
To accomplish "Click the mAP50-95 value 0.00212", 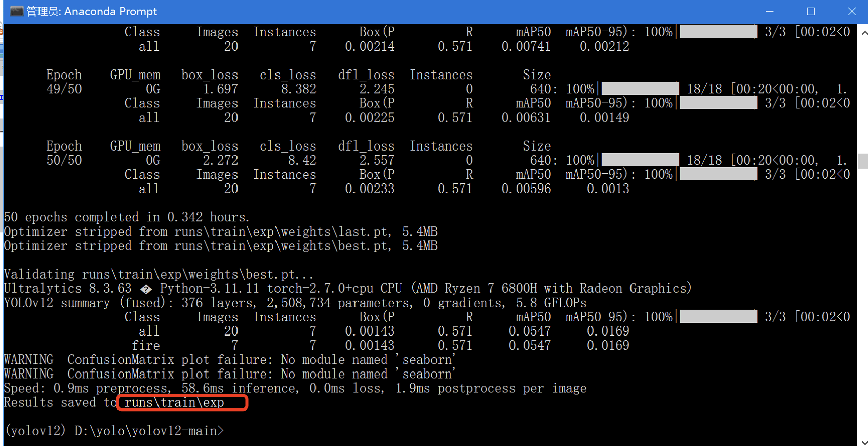I will click(x=605, y=47).
